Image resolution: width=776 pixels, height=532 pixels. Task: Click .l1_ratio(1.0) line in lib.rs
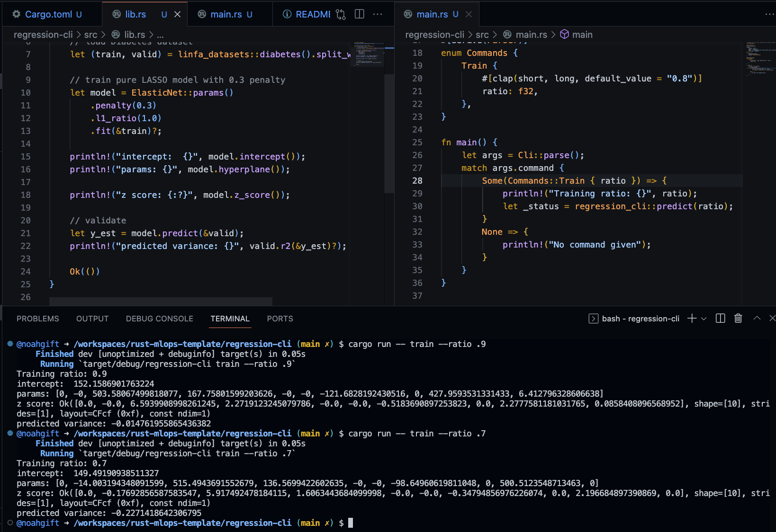(x=126, y=118)
